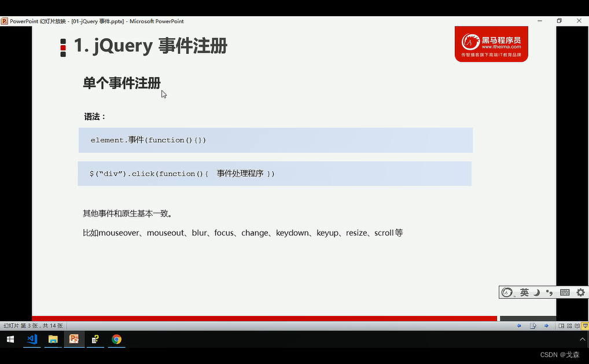Open File Explorer from taskbar
This screenshot has height=364, width=589.
[53, 339]
